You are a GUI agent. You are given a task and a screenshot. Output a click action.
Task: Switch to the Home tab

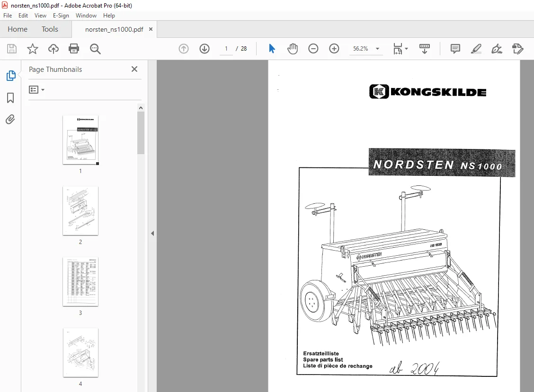18,29
